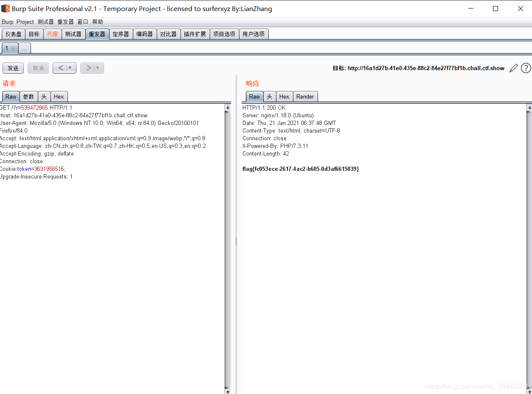Switch to the 编码器 tab

point(145,34)
